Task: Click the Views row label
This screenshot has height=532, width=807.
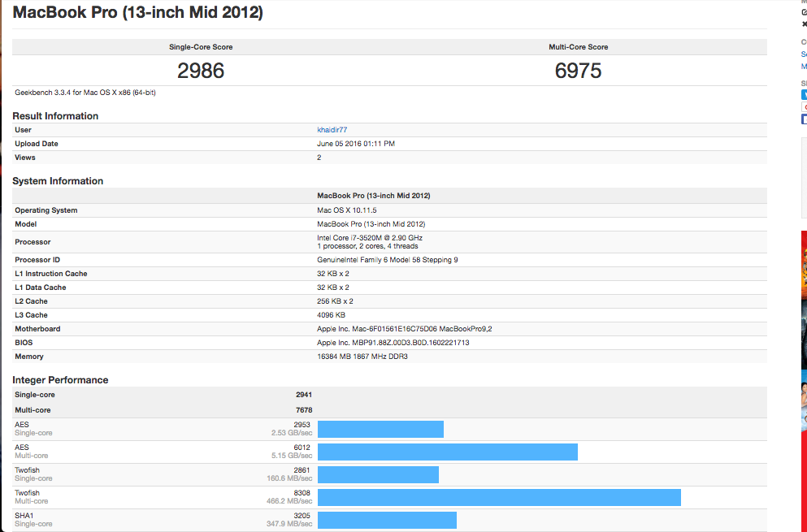Action: pos(24,158)
